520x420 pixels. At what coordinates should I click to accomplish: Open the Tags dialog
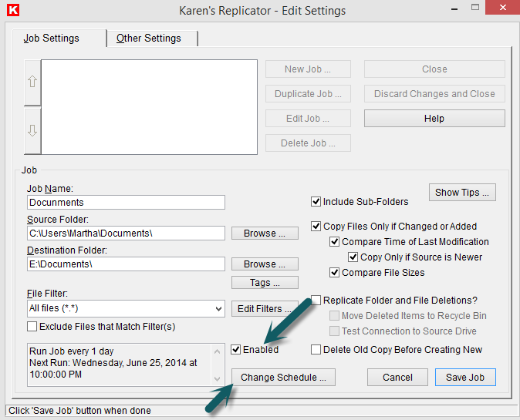point(265,283)
